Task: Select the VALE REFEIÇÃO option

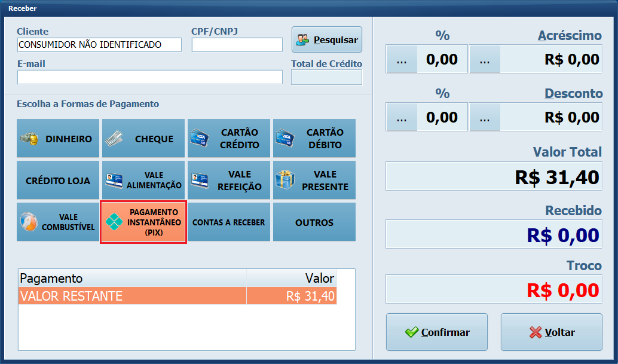Action: (x=228, y=180)
